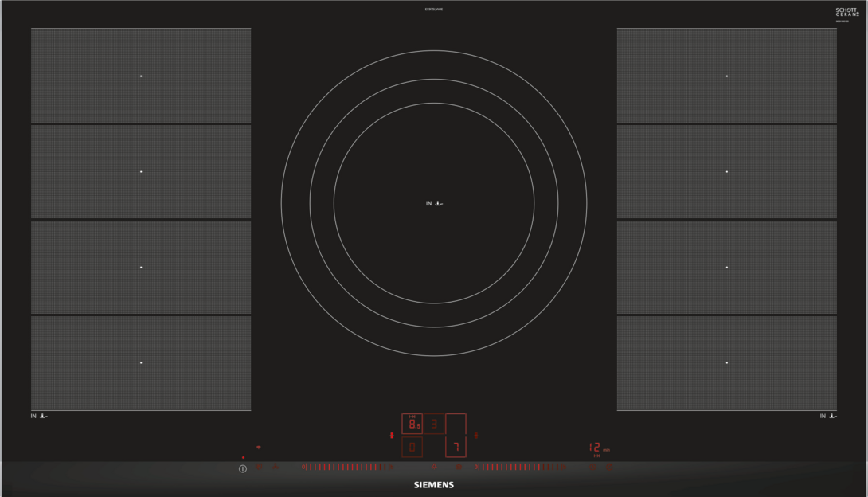Image resolution: width=868 pixels, height=497 pixels.
Task: Tap the icon left of right power slider
Action: [x=459, y=467]
